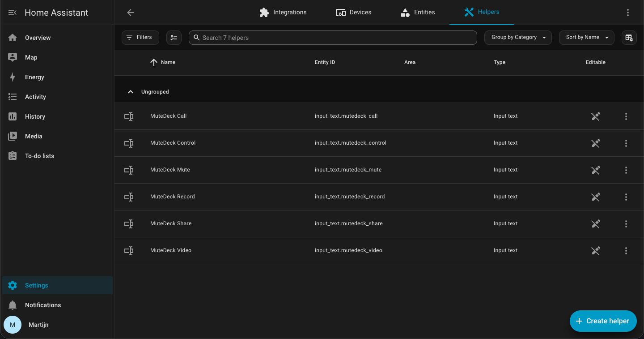This screenshot has height=339, width=644.
Task: Open Notifications in the sidebar
Action: pyautogui.click(x=57, y=305)
